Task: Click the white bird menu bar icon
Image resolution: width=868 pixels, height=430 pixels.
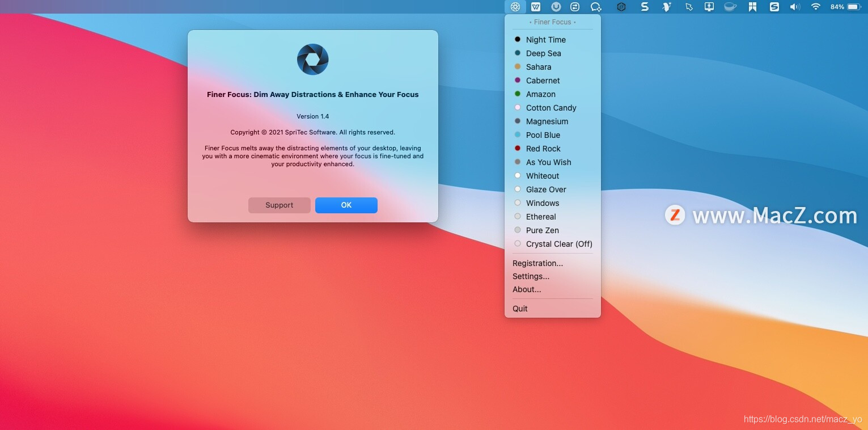Action: [667, 7]
